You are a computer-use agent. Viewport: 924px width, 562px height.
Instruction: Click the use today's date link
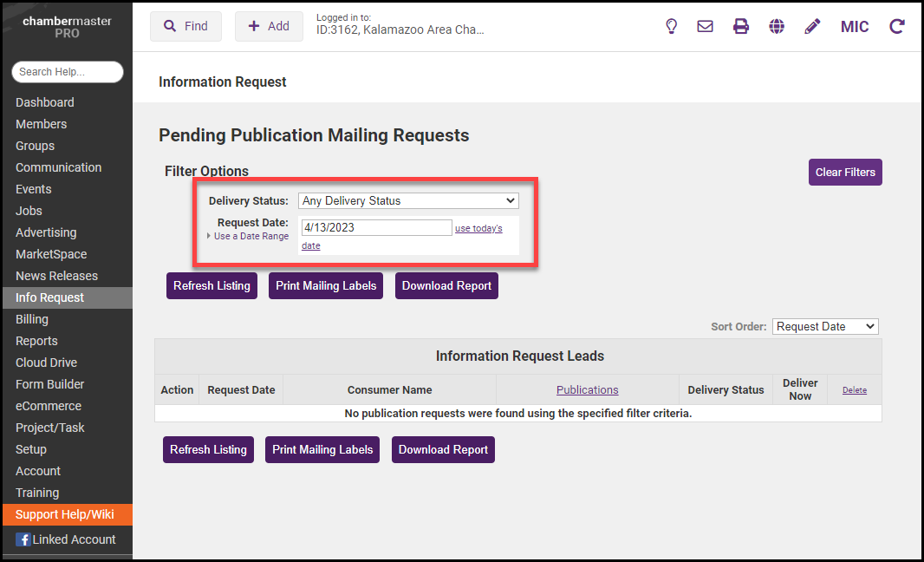[x=478, y=228]
